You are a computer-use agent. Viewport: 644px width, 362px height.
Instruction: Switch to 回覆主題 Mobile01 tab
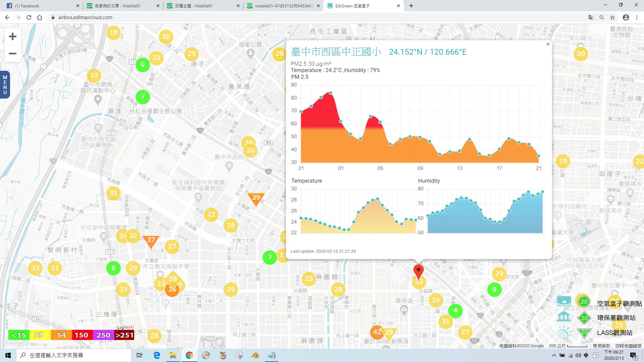click(x=203, y=6)
